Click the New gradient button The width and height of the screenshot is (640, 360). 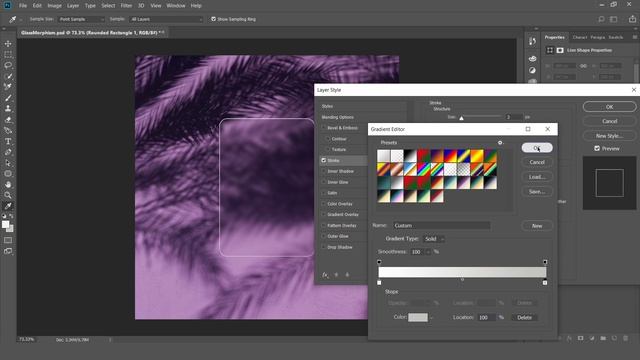[x=537, y=226]
